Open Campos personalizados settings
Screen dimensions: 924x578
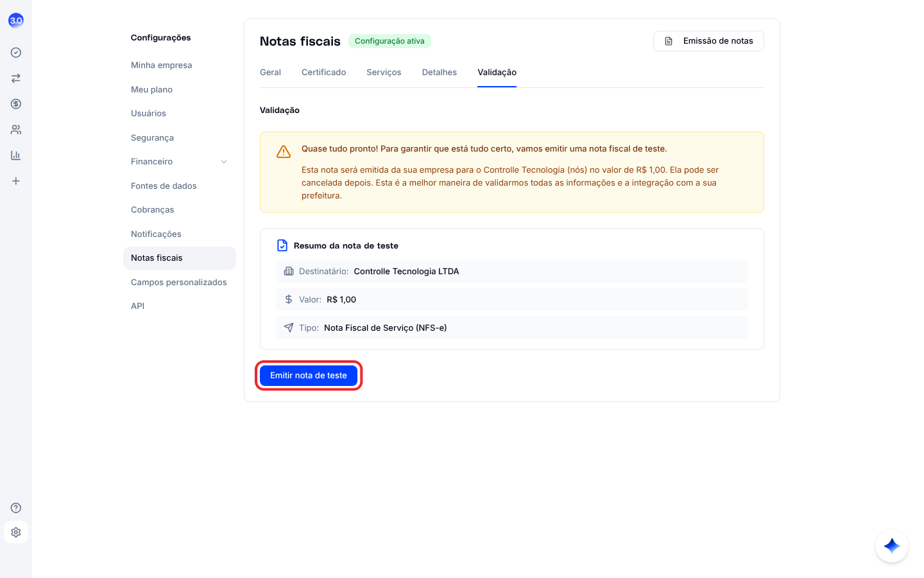tap(179, 283)
